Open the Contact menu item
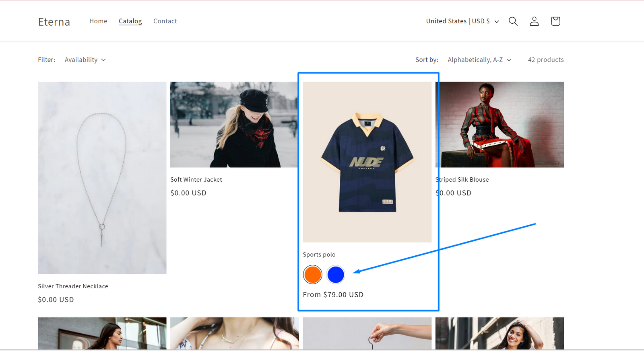The image size is (644, 351). click(165, 21)
